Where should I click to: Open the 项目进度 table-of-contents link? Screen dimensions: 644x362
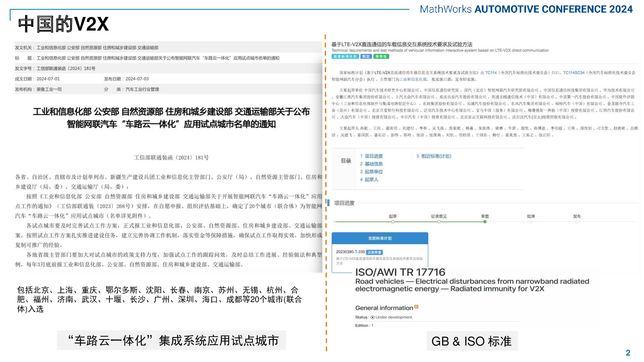point(374,156)
